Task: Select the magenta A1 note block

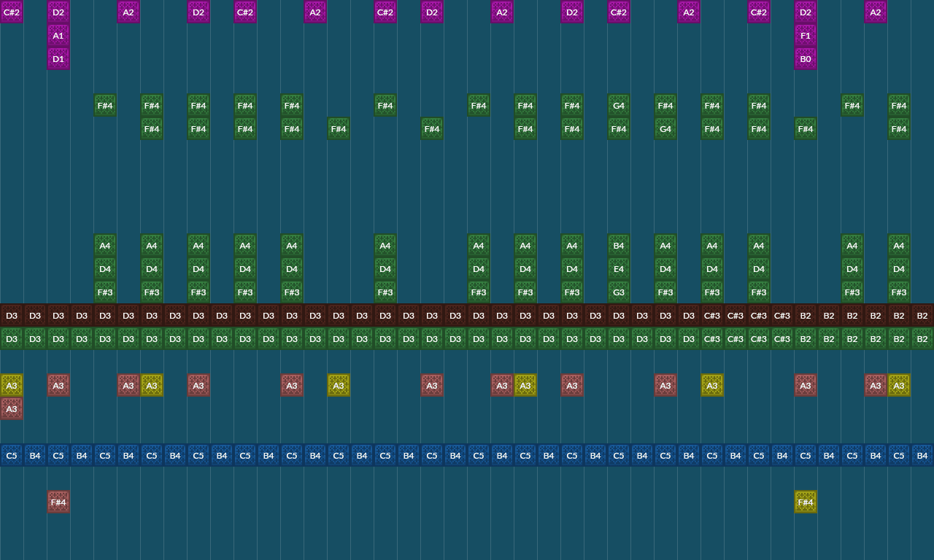Action: click(x=58, y=36)
